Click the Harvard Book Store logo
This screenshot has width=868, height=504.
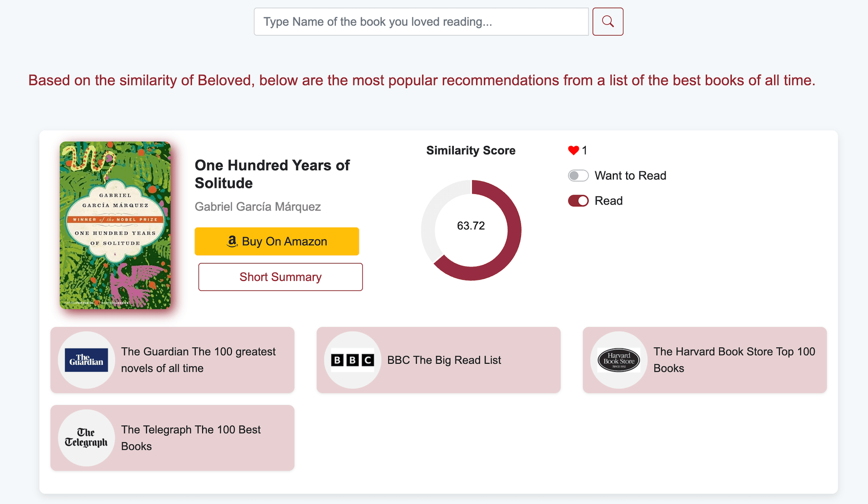click(x=618, y=360)
